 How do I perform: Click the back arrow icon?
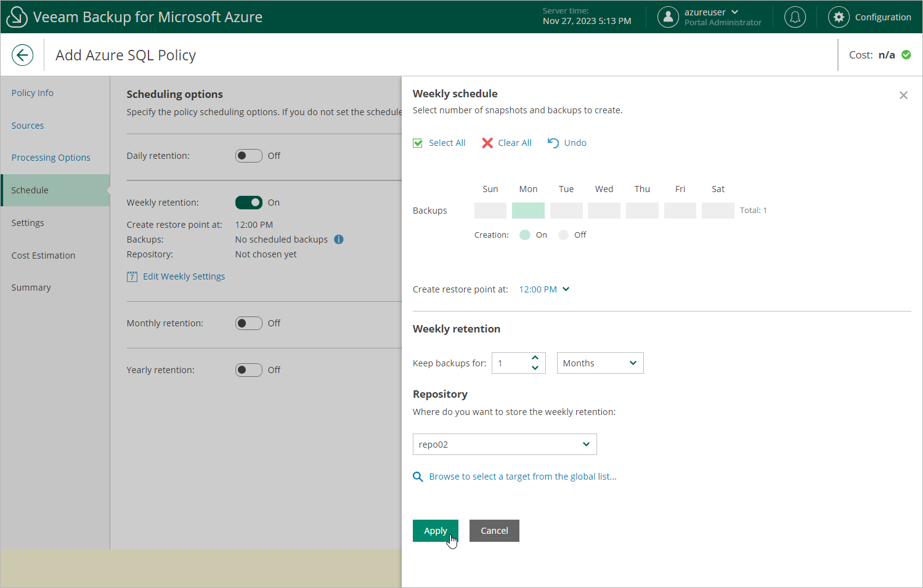[x=22, y=55]
